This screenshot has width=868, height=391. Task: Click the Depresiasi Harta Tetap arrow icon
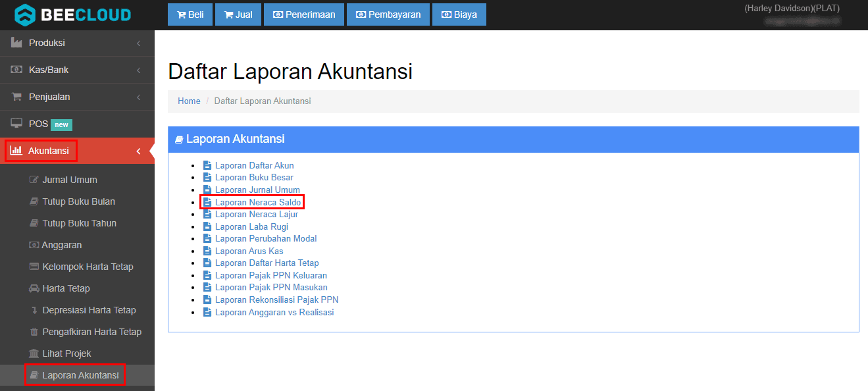[34, 310]
